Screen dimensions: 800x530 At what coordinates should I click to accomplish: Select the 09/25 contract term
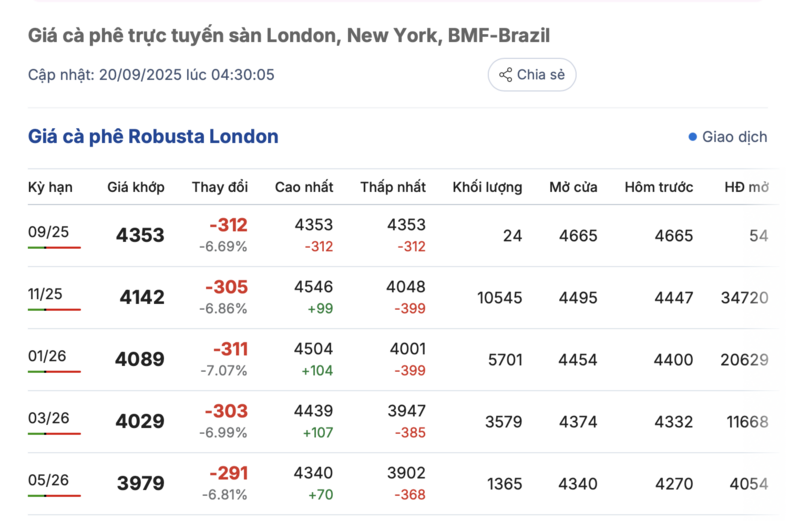click(x=47, y=232)
